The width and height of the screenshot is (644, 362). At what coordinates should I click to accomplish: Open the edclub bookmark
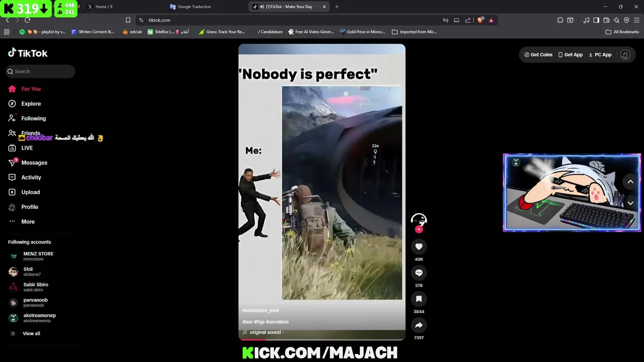[x=132, y=32]
